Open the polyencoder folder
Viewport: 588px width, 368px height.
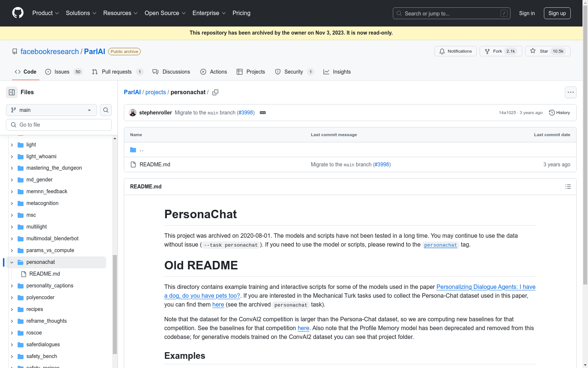(40, 297)
